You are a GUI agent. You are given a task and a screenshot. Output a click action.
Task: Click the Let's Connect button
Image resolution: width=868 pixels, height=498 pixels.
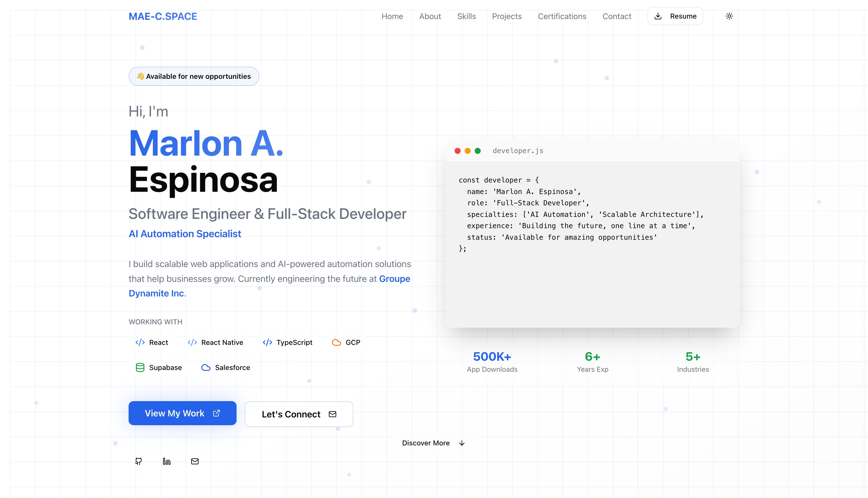pos(299,414)
